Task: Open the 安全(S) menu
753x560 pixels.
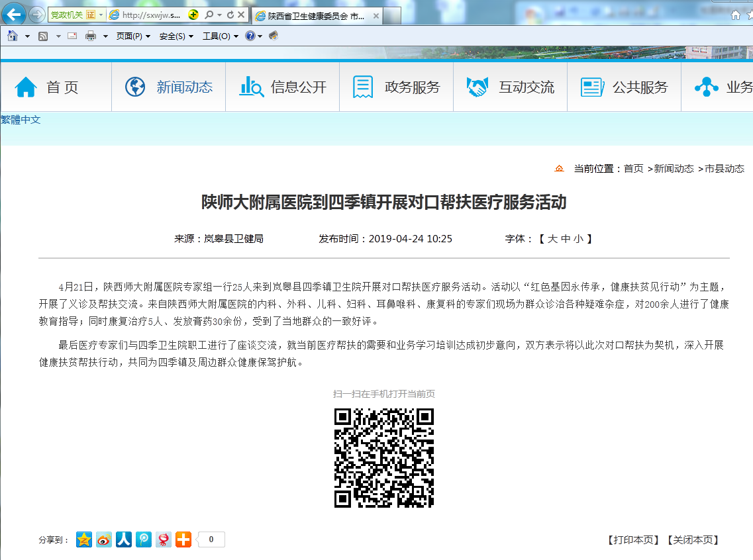Action: coord(176,36)
